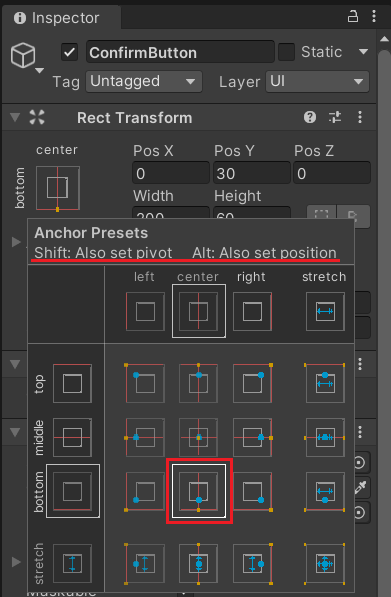Click the Inspector scrollbar up arrow
The image size is (391, 597).
pyautogui.click(x=384, y=39)
